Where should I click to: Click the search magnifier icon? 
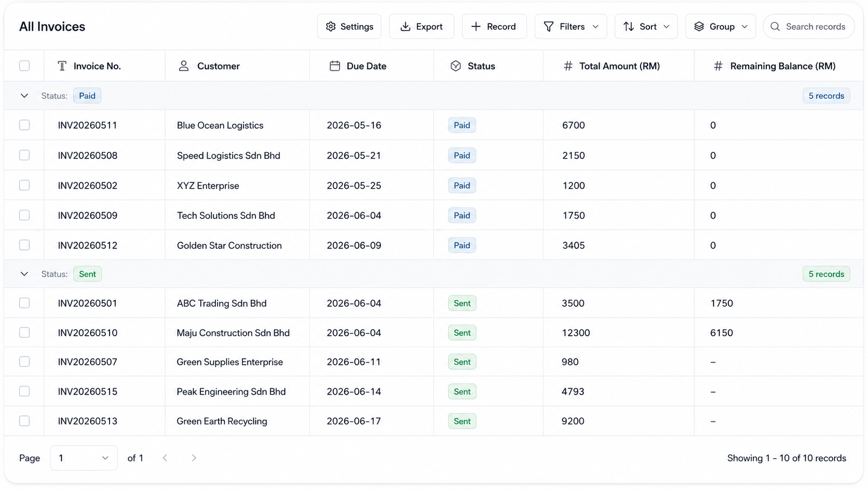(775, 27)
